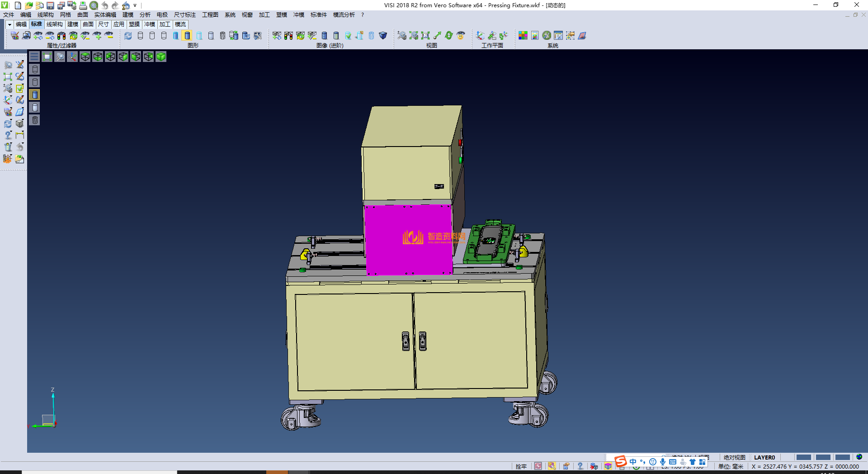Click the 单位: 毫米 units field
Screen dimensions: 868x474
tap(731, 466)
